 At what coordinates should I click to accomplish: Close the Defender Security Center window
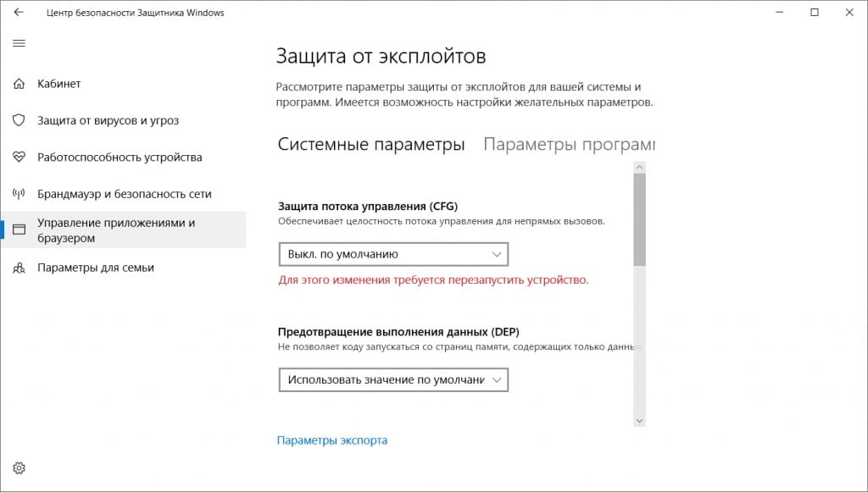849,12
